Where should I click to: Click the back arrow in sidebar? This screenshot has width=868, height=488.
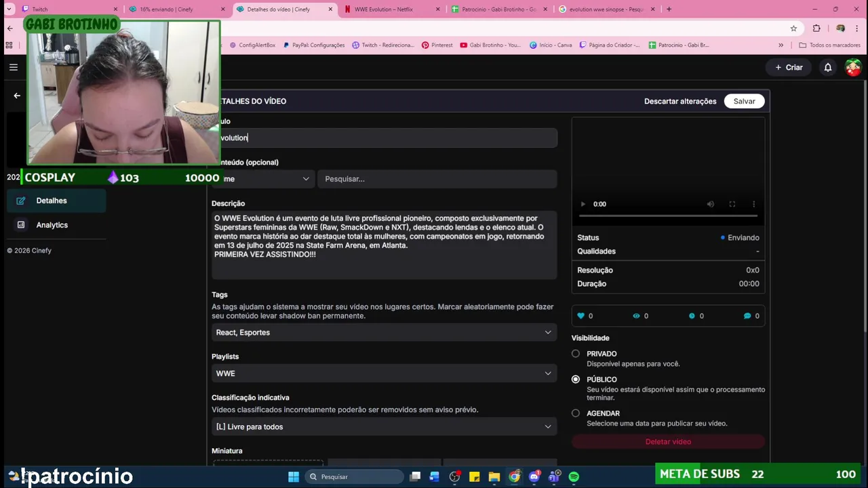coord(17,96)
